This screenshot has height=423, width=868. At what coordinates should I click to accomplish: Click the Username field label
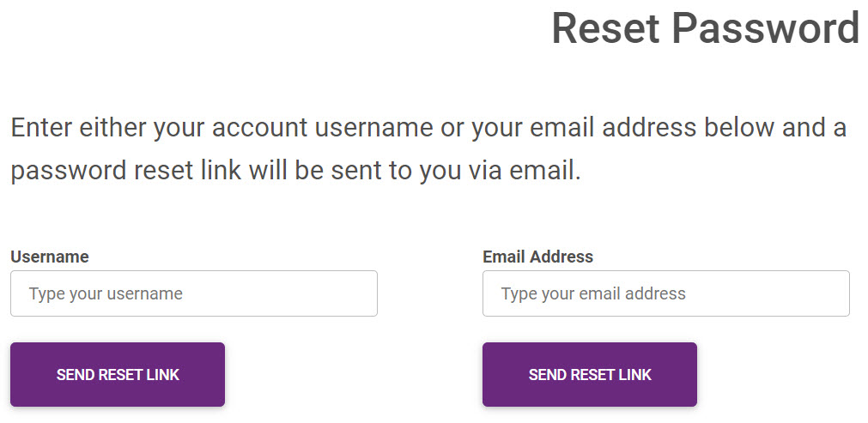[x=50, y=257]
